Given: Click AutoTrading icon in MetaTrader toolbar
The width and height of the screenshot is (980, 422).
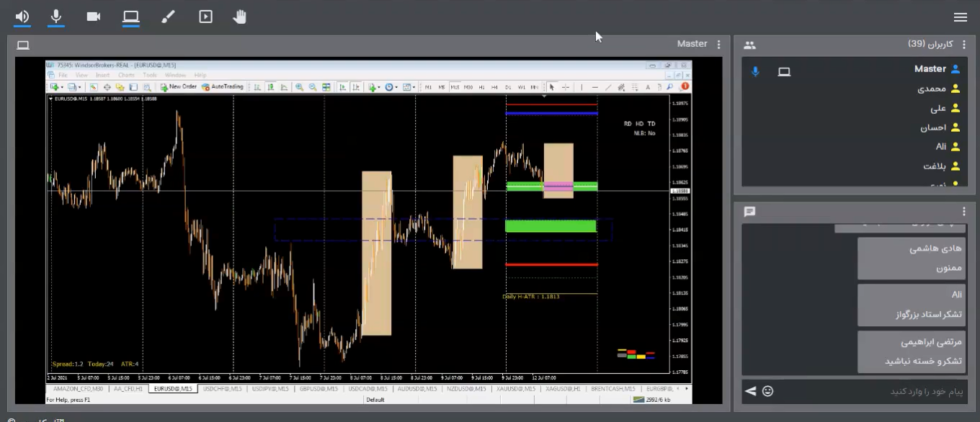Looking at the screenshot, I should coord(223,87).
